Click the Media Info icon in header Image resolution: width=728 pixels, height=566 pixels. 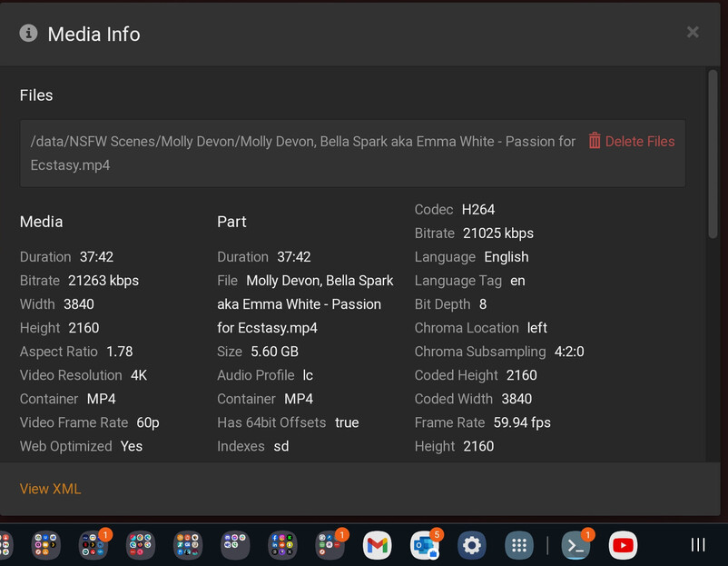tap(29, 34)
